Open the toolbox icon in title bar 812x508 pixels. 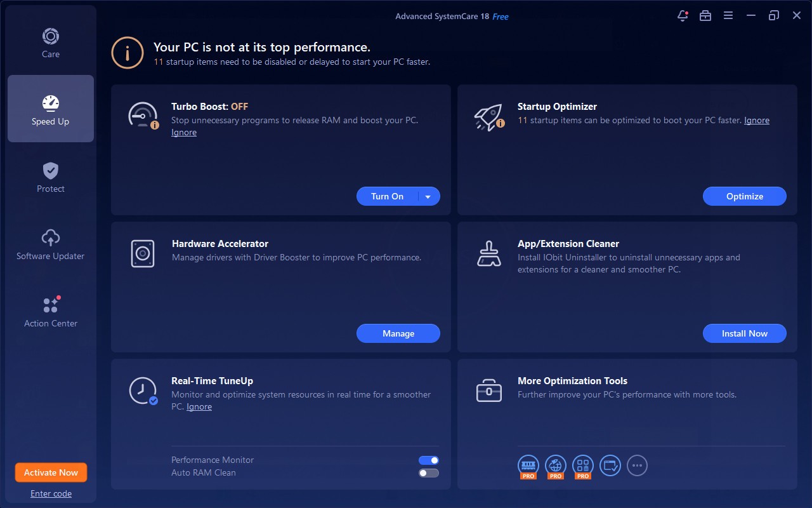[x=705, y=16]
